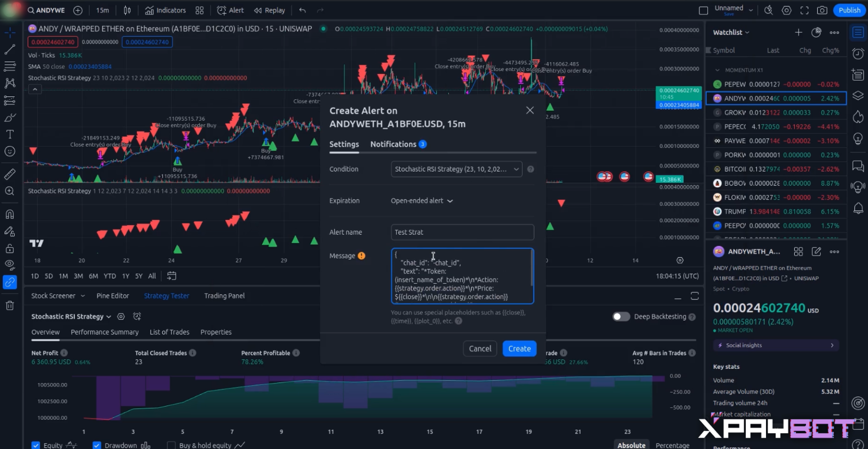Cancel the alert creation

[x=480, y=349]
